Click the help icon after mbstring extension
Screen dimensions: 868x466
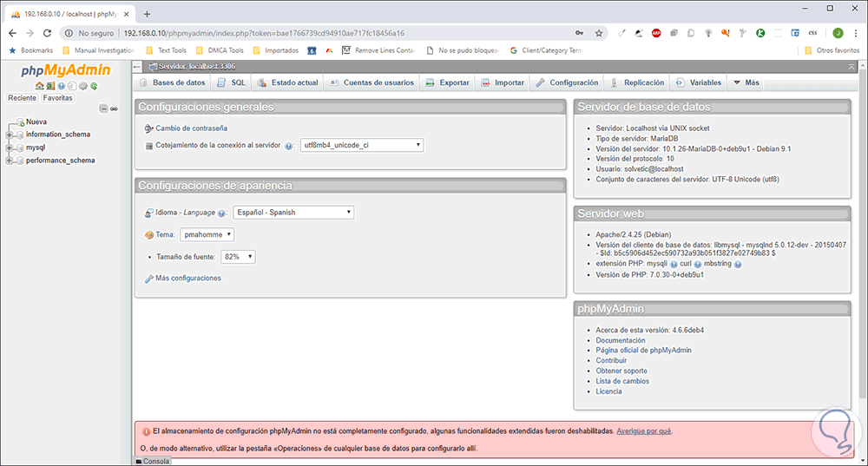point(738,265)
